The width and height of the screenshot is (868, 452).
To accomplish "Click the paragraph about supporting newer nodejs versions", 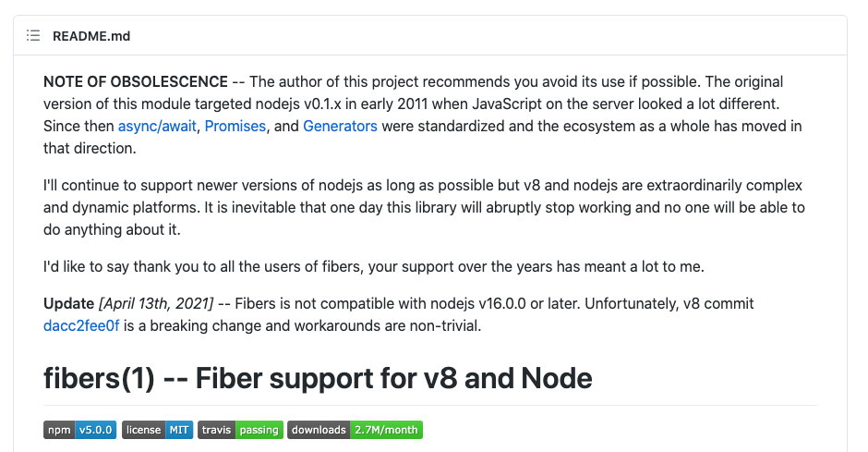I will click(x=424, y=207).
